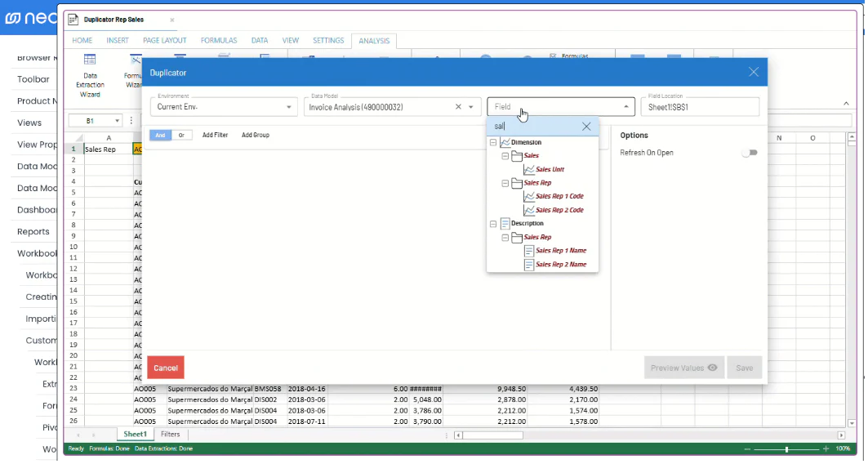Switch filter logic to 'Or'
Viewport: 868px width, 464px height.
[x=181, y=135]
